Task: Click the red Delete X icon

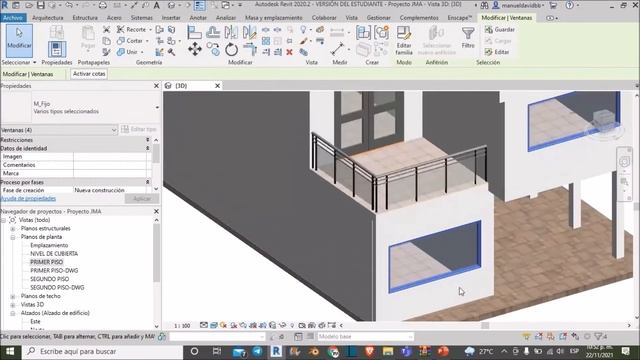Action: click(x=289, y=52)
